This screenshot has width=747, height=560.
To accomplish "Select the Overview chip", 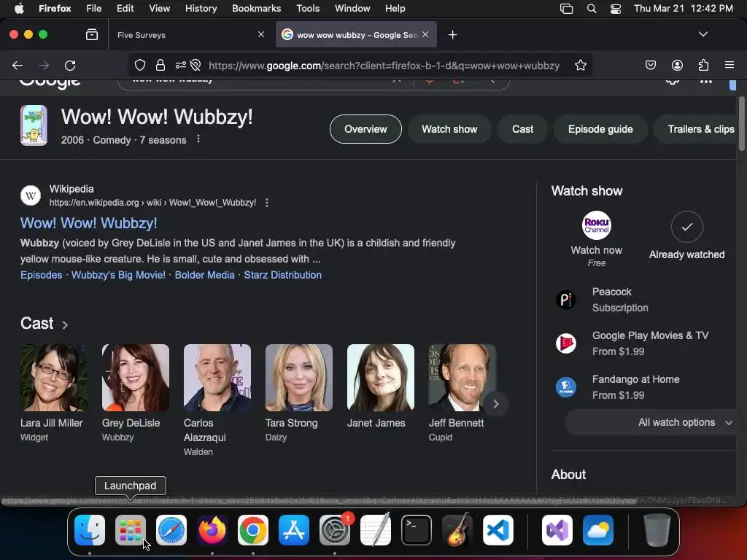I will [365, 129].
